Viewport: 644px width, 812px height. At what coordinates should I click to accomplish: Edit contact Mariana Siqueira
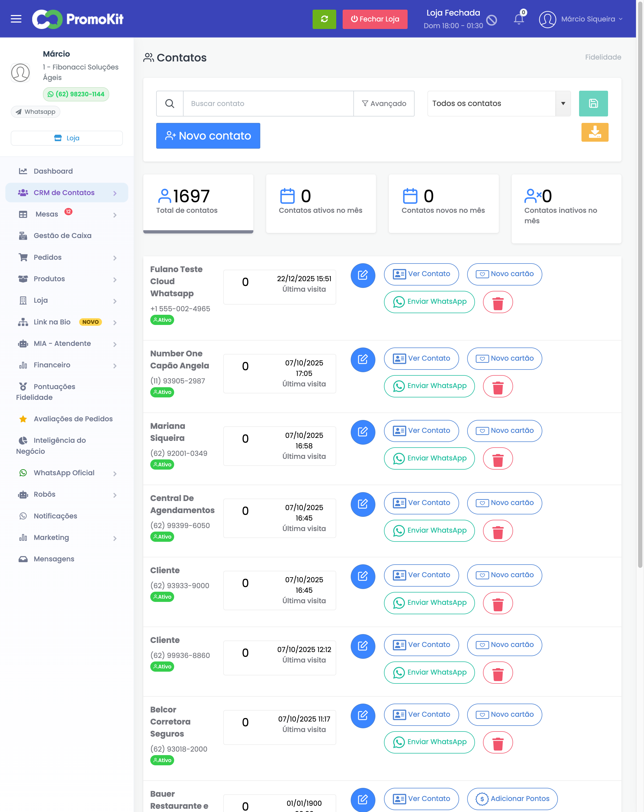coord(363,432)
